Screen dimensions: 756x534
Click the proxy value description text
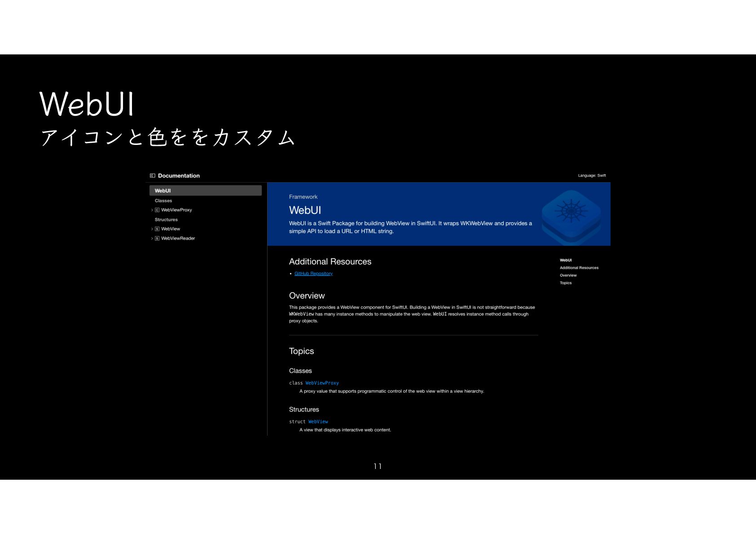[x=391, y=391]
